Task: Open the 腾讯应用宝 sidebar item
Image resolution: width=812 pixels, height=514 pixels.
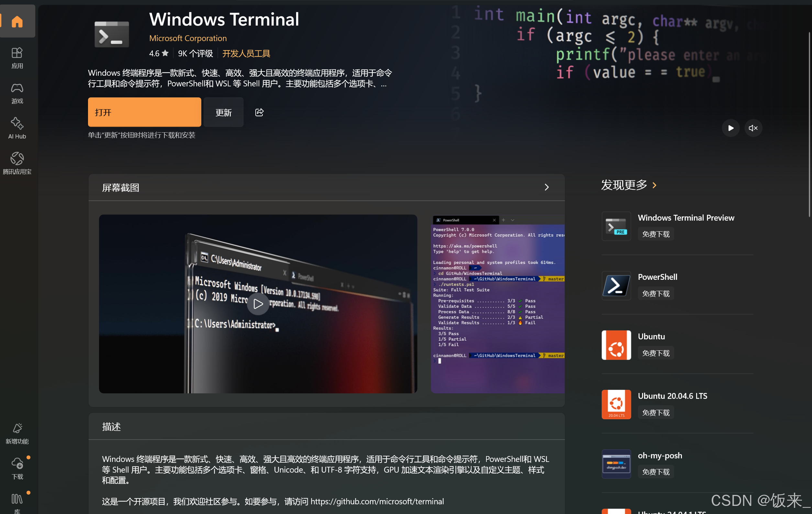Action: [17, 163]
